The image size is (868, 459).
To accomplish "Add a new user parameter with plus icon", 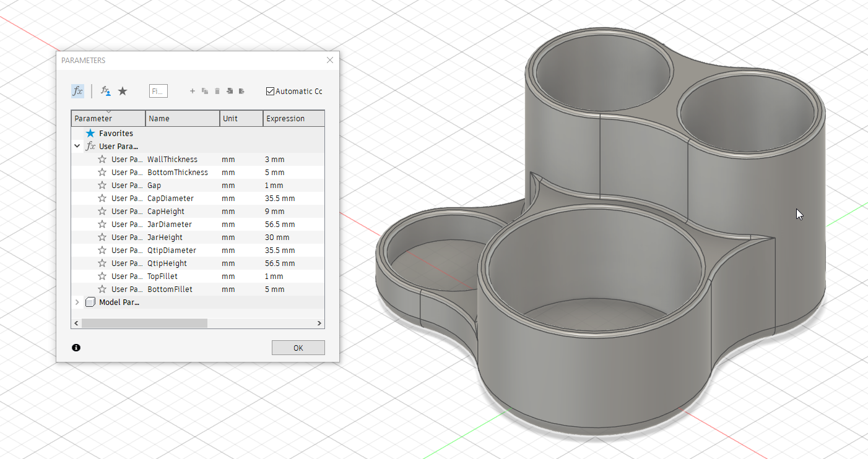I will (x=193, y=91).
